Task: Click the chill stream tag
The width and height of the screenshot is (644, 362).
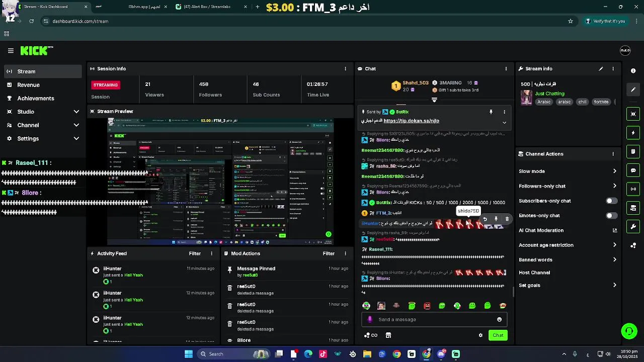Action: [582, 102]
